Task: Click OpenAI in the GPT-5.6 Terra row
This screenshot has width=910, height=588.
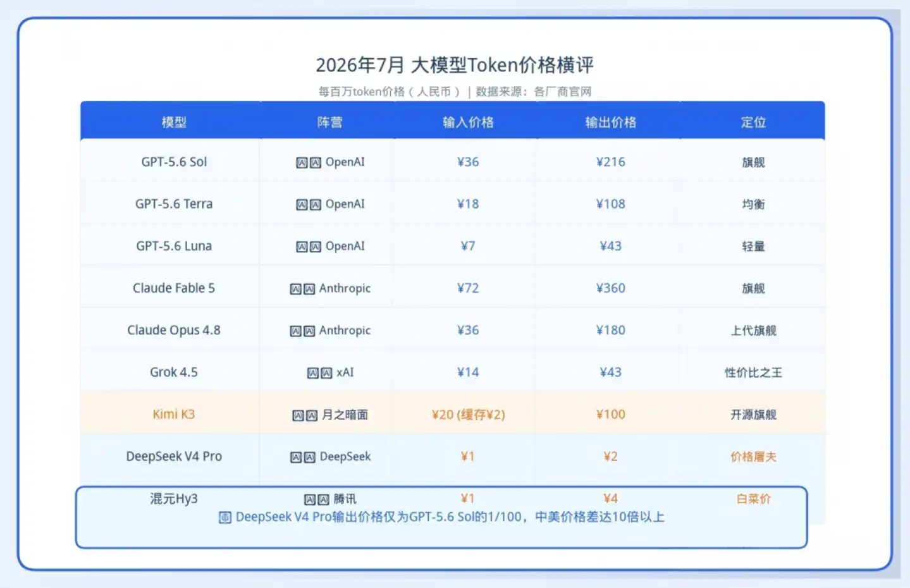Action: (x=345, y=204)
